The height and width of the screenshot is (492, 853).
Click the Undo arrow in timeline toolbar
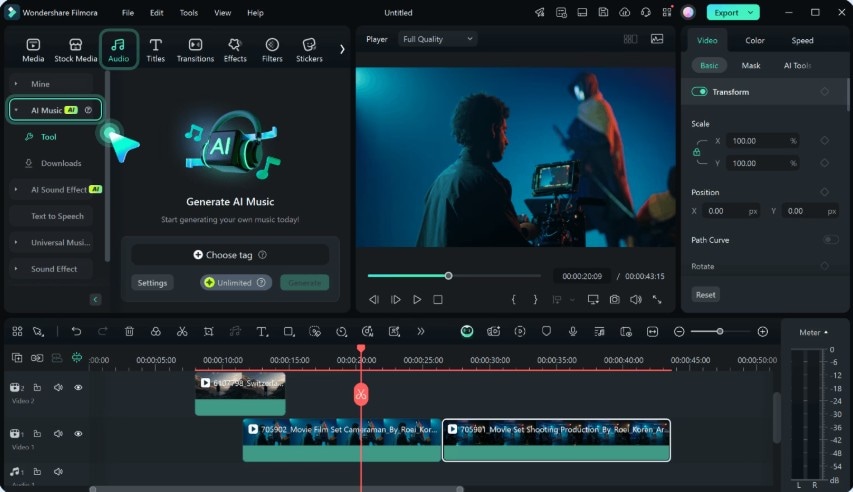coord(76,331)
